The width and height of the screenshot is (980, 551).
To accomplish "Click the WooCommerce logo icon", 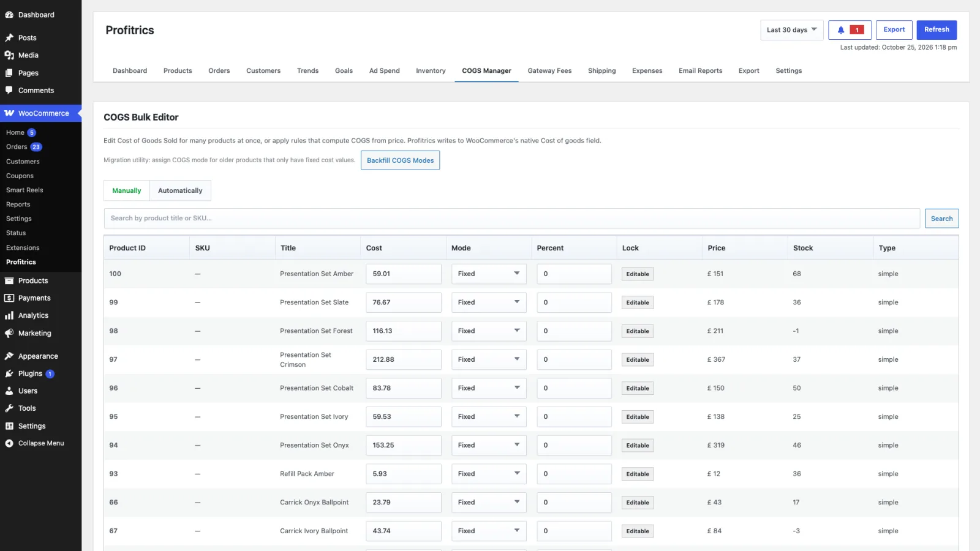I will 9,113.
